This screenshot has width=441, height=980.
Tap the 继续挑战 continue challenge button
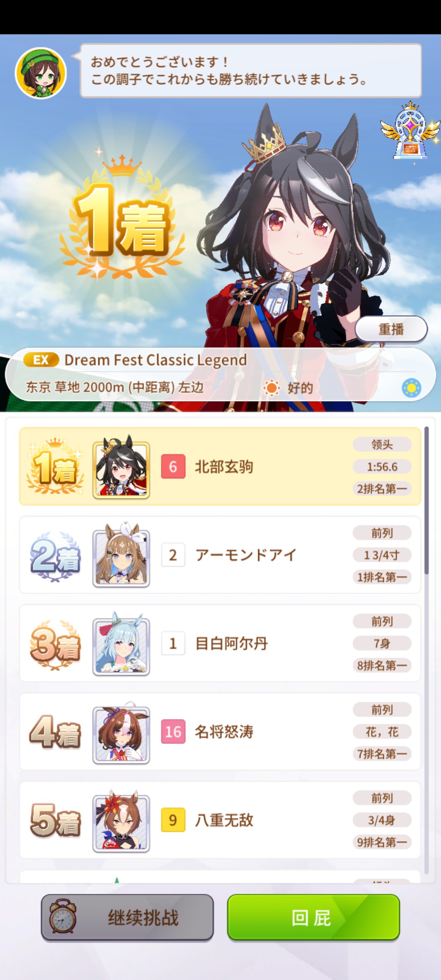[x=127, y=918]
